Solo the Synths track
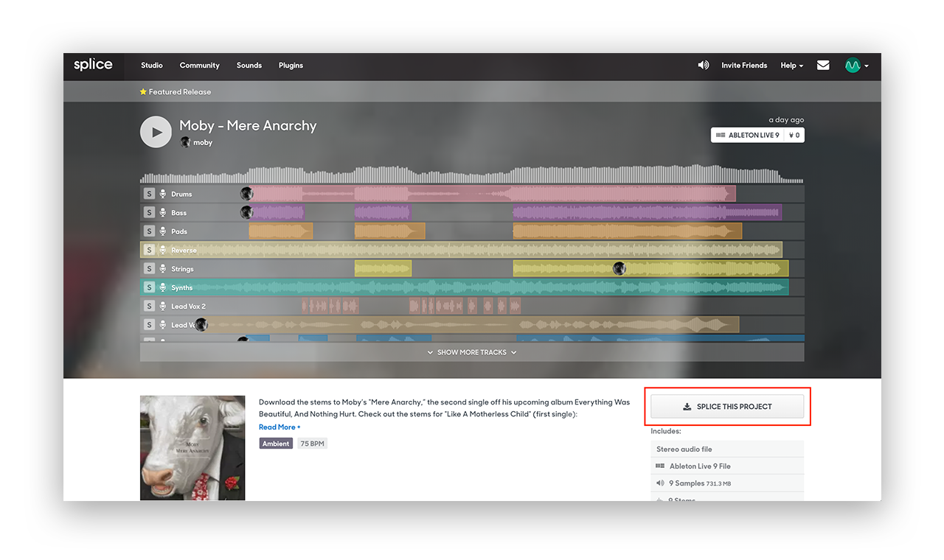The width and height of the screenshot is (944, 560). (149, 287)
